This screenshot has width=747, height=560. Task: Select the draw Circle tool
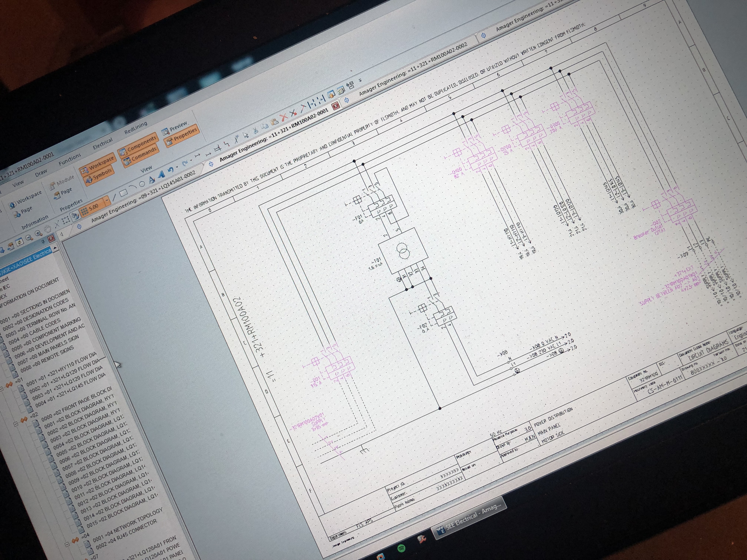[142, 184]
